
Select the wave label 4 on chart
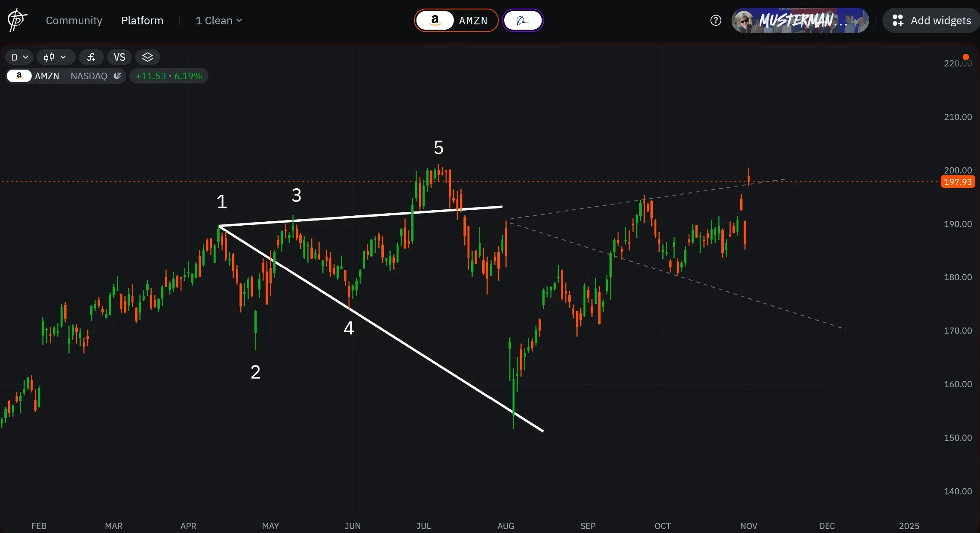coord(349,328)
